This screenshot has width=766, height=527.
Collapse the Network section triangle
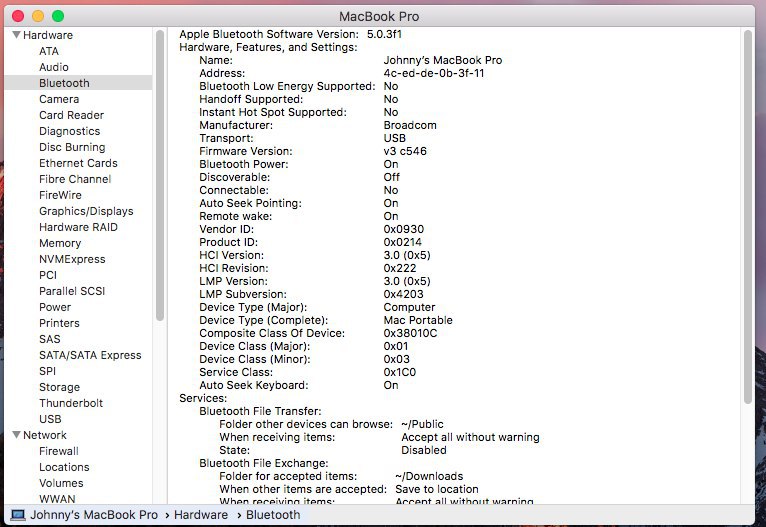(16, 435)
